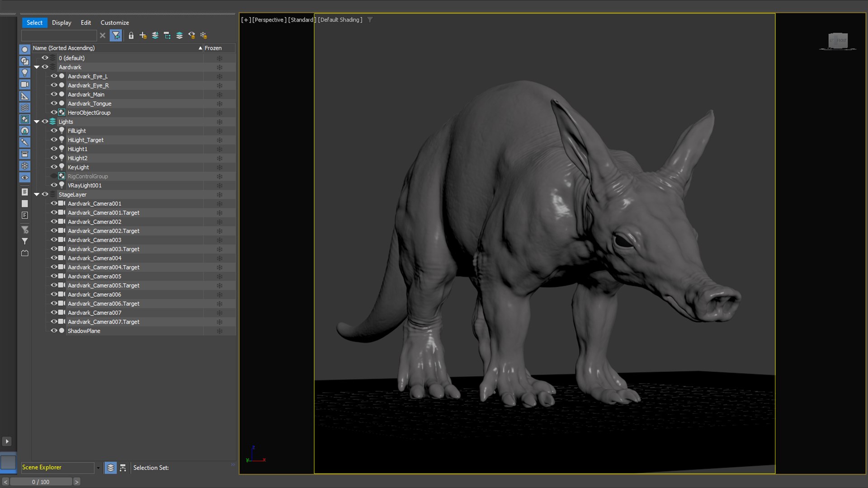This screenshot has width=868, height=488.
Task: Click the Create New Layer icon
Action: coord(143,35)
